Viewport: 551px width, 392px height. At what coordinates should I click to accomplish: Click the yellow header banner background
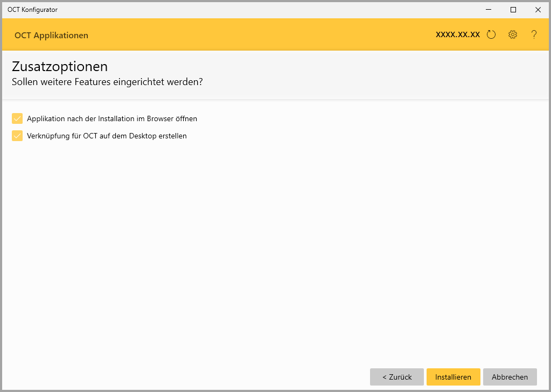[259, 35]
